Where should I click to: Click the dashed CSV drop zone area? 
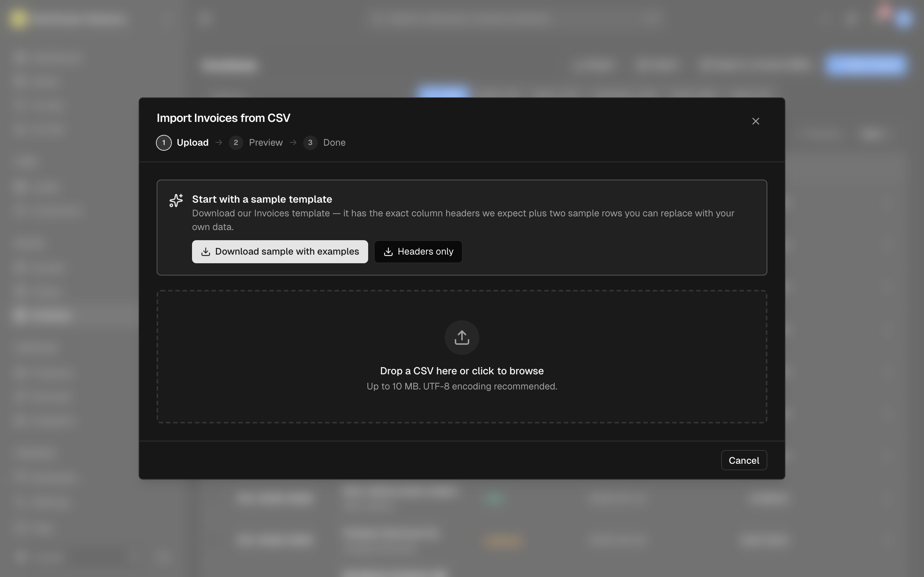[x=462, y=356]
